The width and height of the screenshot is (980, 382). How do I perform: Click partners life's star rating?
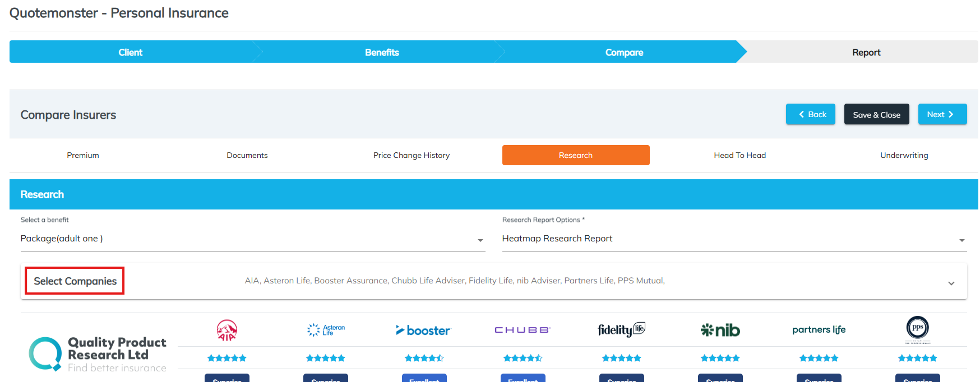click(819, 358)
